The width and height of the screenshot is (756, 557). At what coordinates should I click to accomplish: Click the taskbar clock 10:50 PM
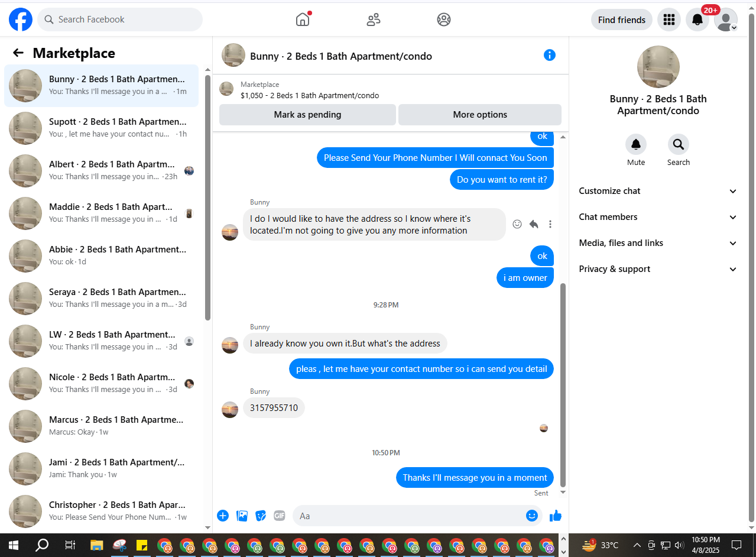706,545
